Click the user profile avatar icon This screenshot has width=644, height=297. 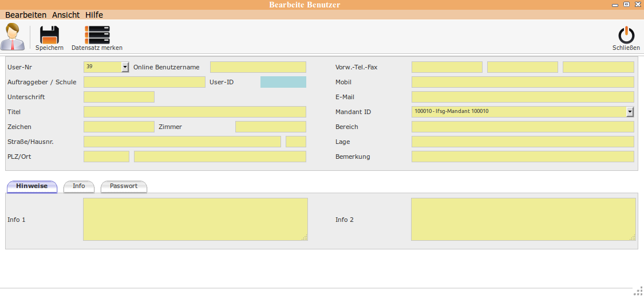click(13, 37)
